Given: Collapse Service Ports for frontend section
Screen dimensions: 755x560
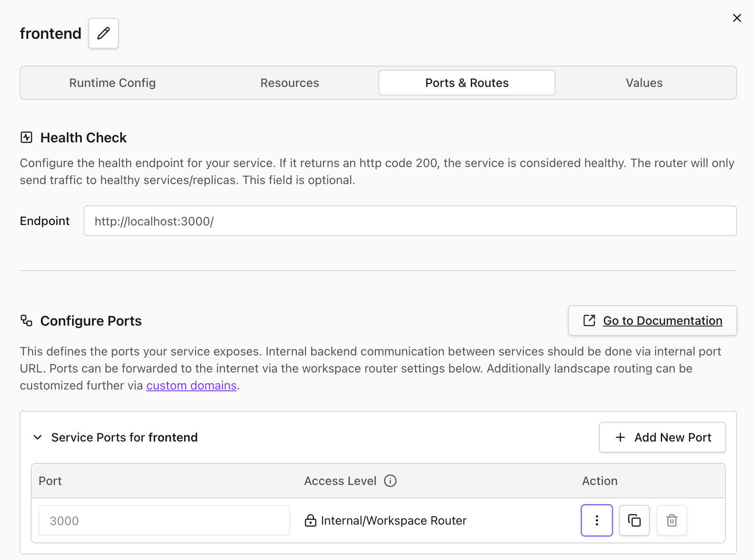Looking at the screenshot, I should 38,437.
